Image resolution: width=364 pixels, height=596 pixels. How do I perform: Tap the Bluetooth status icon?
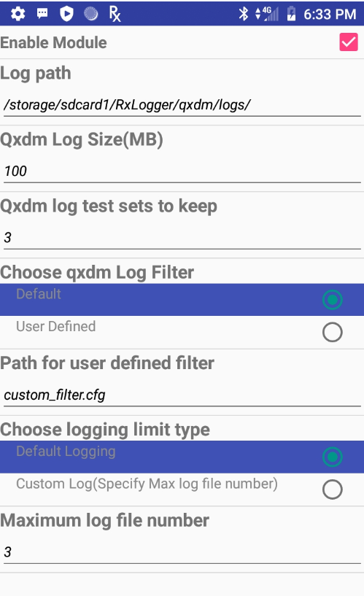pyautogui.click(x=243, y=14)
